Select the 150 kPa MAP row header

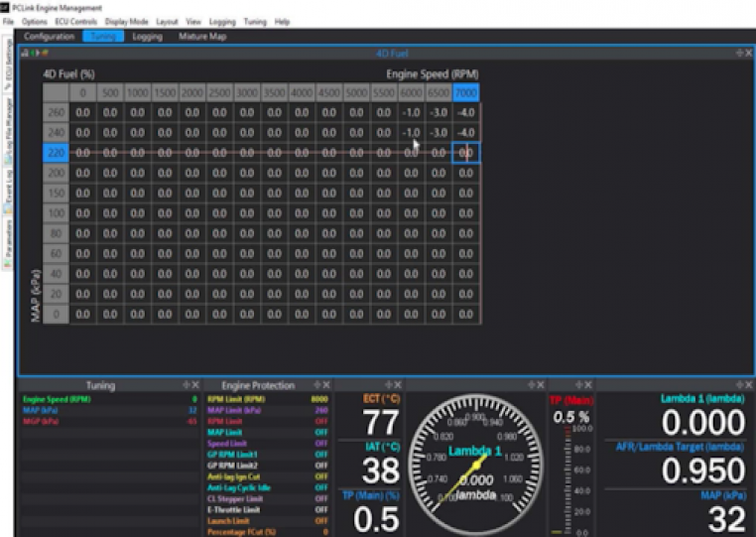click(x=56, y=193)
